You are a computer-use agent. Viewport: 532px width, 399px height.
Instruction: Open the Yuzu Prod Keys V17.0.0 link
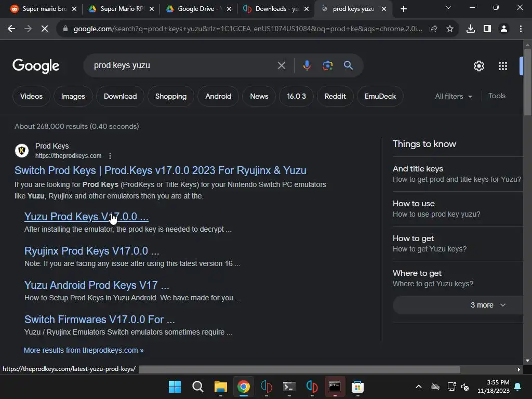(x=86, y=217)
